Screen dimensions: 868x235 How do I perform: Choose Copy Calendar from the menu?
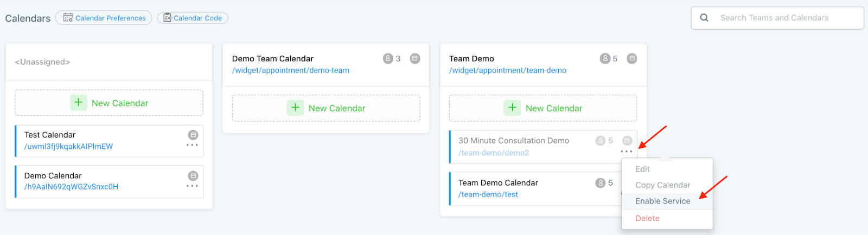pos(662,185)
